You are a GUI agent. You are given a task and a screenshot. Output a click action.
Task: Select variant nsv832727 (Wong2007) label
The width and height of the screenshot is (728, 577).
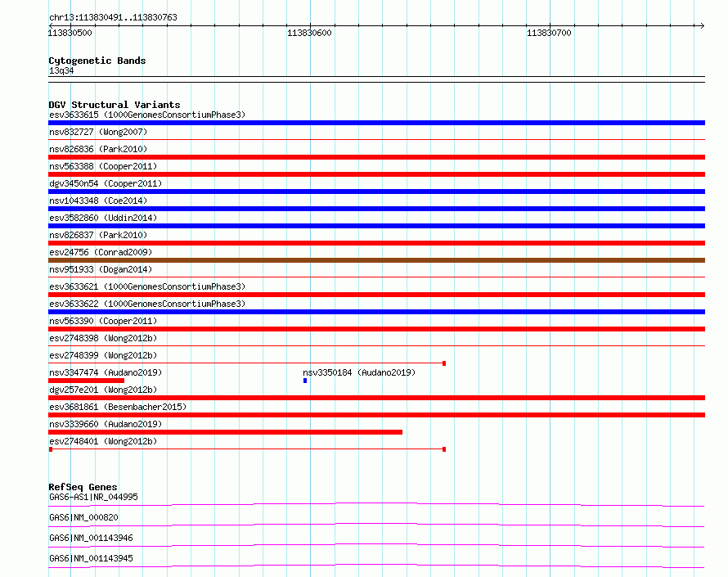[x=98, y=132]
